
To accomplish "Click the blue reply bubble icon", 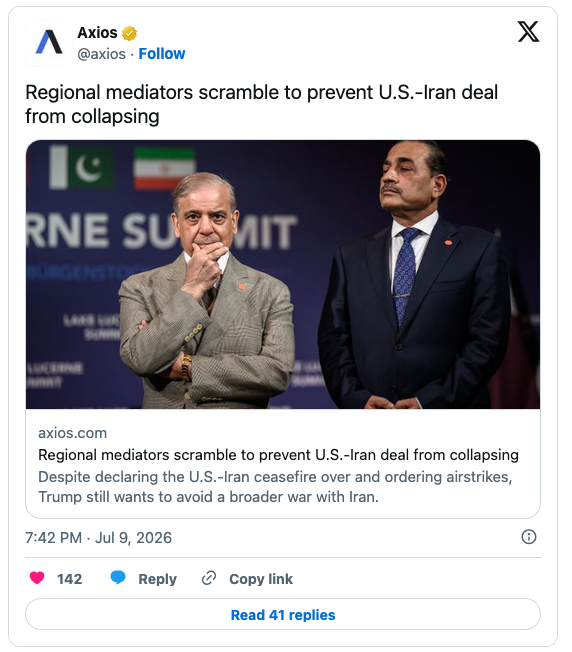I will pos(118,578).
